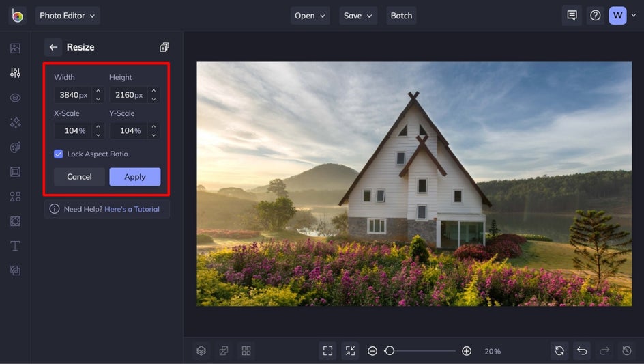Viewport: 644px width, 364px height.
Task: Zoom out with the minus icon
Action: pos(372,351)
